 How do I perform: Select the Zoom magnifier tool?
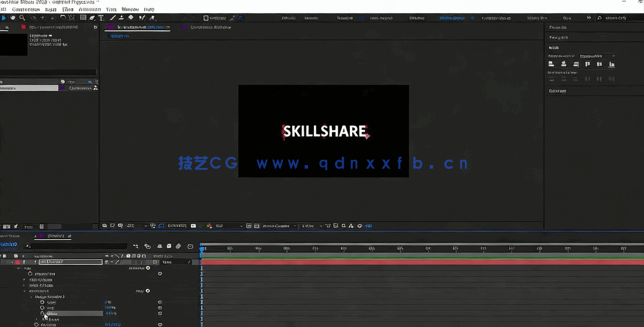pyautogui.click(x=22, y=18)
